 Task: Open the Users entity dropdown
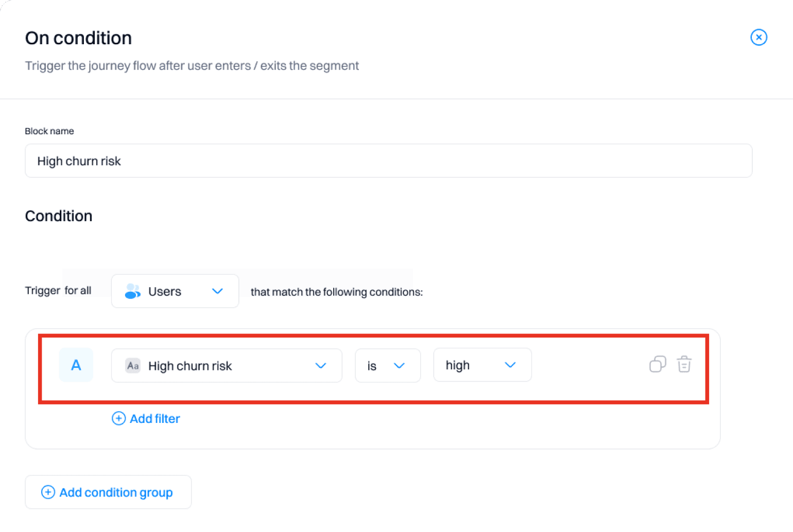pos(175,291)
